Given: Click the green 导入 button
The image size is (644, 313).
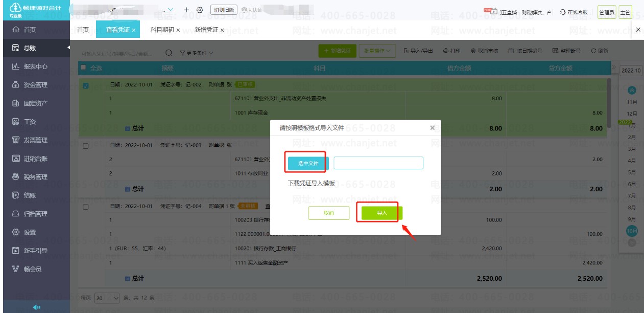Looking at the screenshot, I should point(382,213).
